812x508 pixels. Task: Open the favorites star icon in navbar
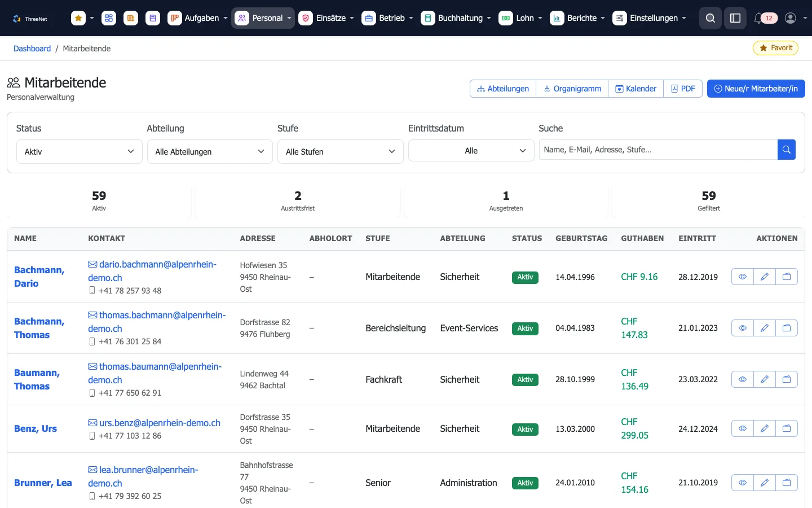pos(78,18)
